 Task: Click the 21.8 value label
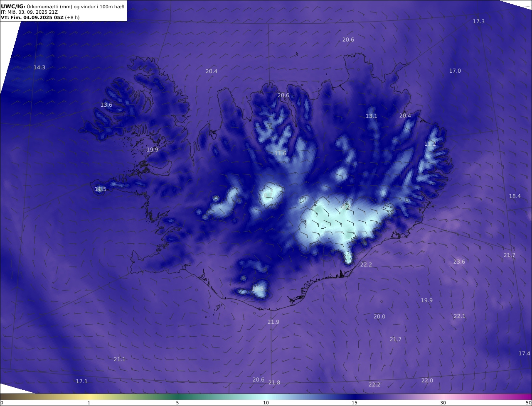point(274,383)
